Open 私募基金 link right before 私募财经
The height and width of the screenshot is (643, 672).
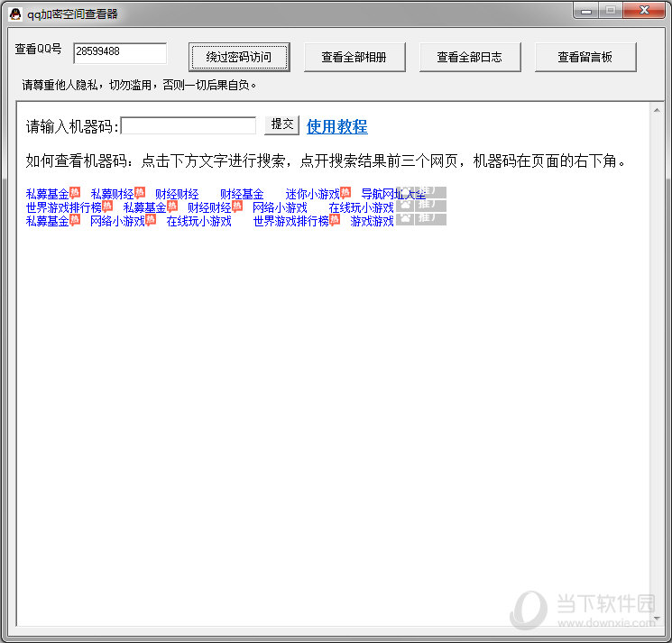coord(48,195)
